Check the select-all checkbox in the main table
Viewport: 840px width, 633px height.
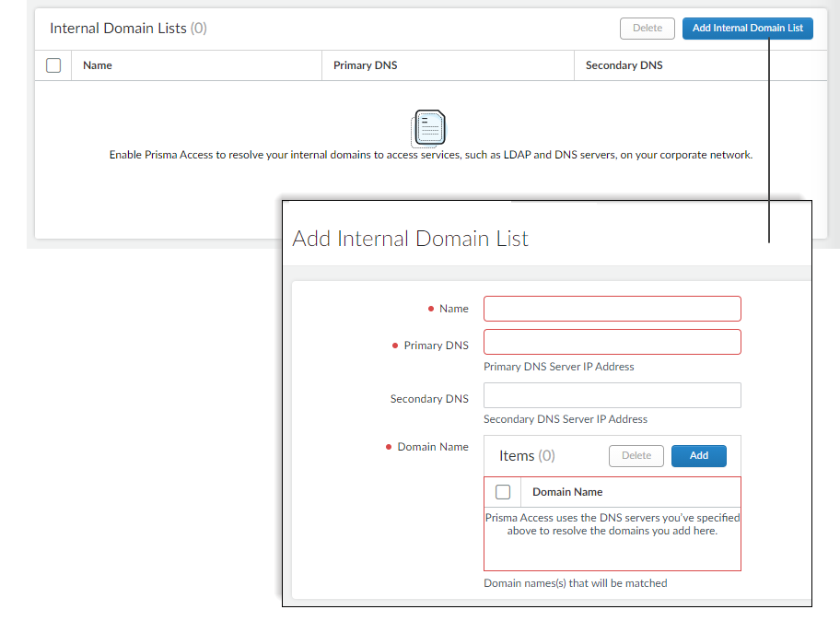53,64
